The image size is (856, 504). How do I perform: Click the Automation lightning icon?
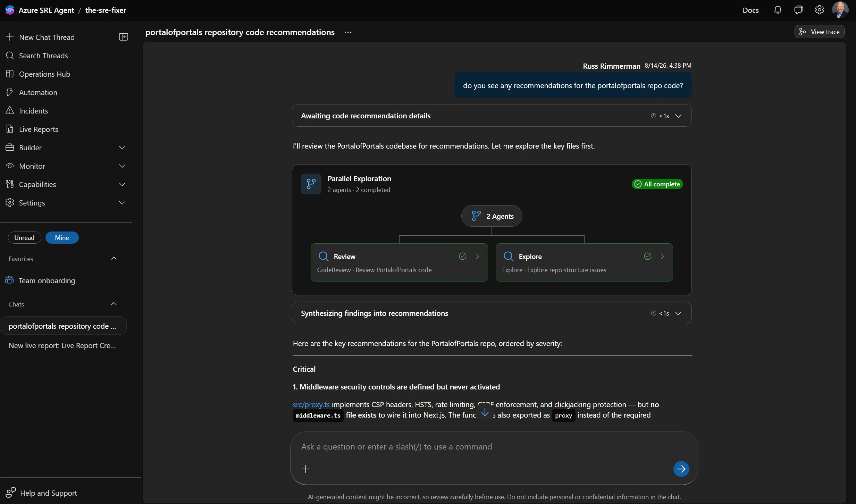10,92
